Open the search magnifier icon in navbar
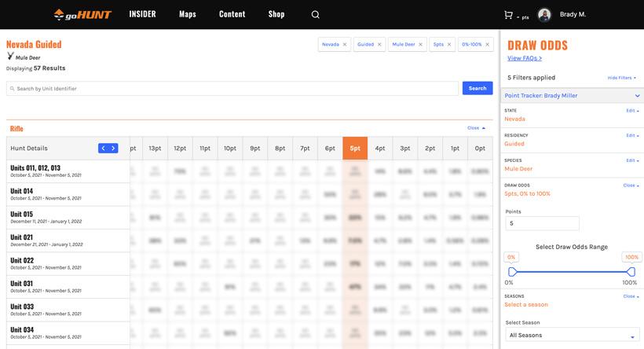 click(x=316, y=14)
